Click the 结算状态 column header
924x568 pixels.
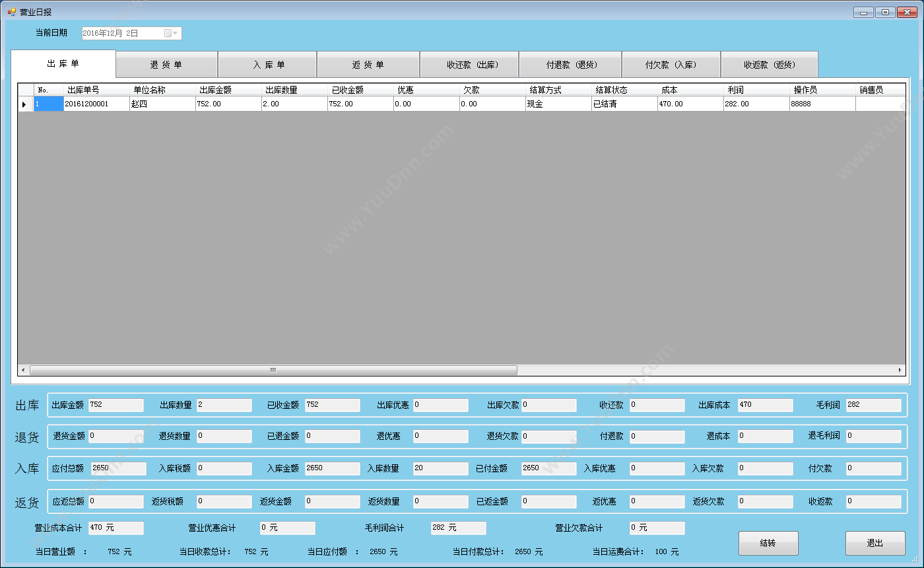[624, 90]
